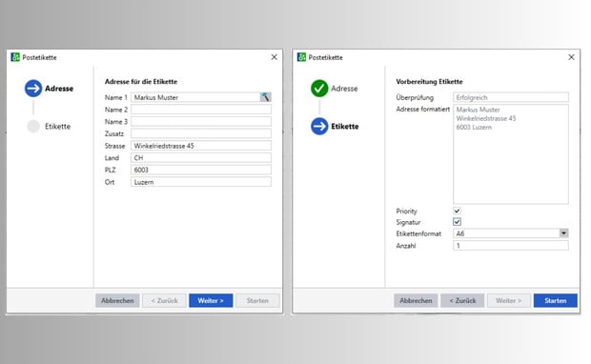The image size is (591, 364).
Task: Click the grey Etikette step circle
Action: point(33,126)
